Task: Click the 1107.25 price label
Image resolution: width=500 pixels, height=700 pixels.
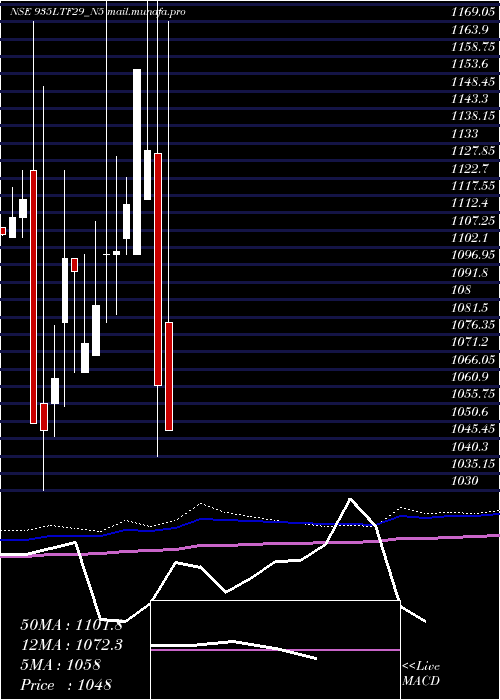Action: point(473,221)
